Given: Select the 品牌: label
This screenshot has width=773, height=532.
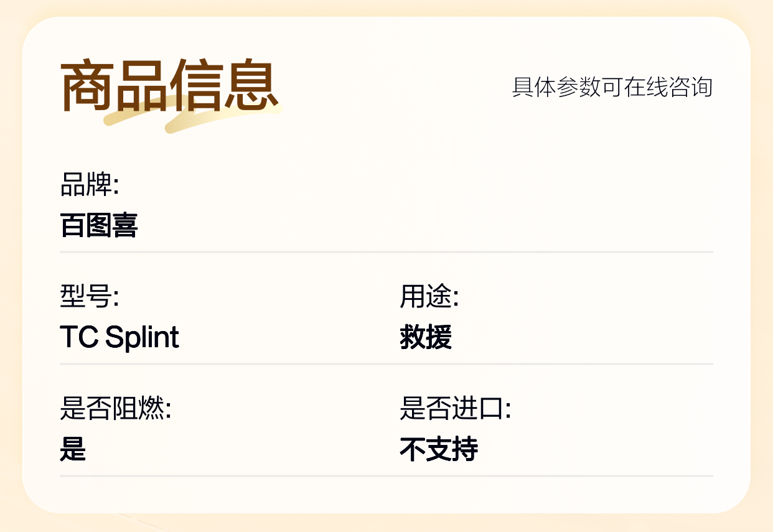Looking at the screenshot, I should point(90,185).
